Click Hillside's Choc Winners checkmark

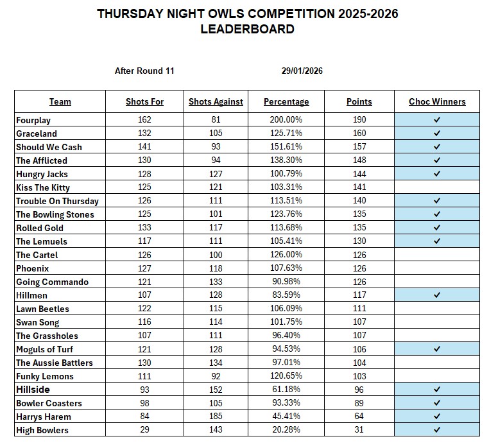pos(437,390)
